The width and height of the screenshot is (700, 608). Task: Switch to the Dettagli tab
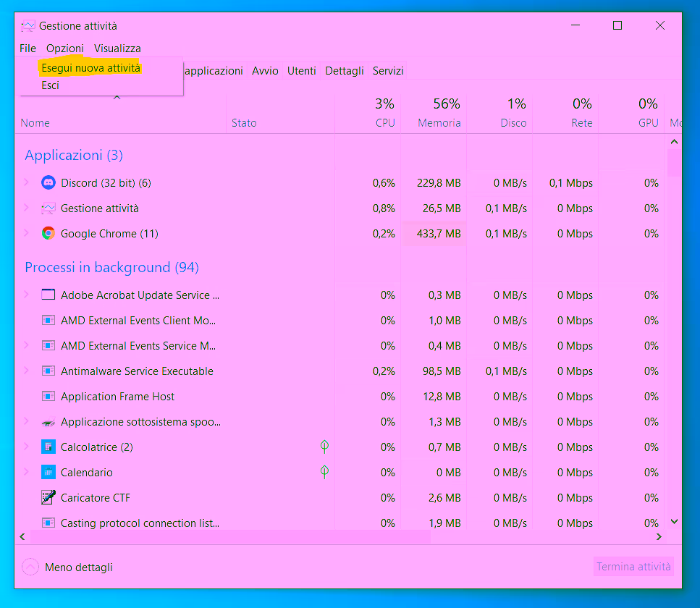point(345,71)
